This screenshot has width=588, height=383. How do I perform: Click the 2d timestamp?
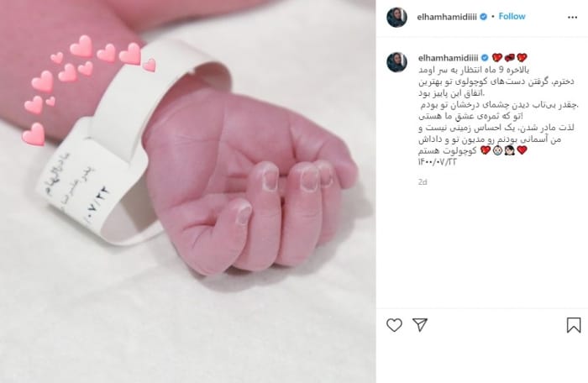point(423,182)
